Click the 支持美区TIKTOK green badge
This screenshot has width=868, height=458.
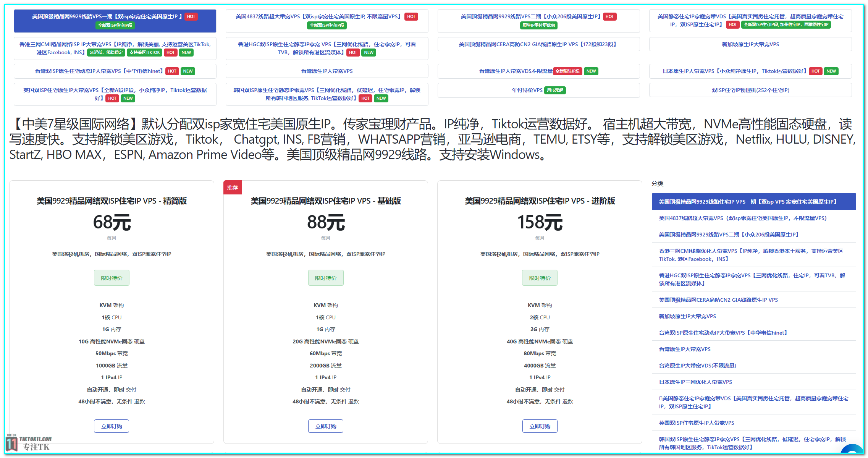[144, 53]
